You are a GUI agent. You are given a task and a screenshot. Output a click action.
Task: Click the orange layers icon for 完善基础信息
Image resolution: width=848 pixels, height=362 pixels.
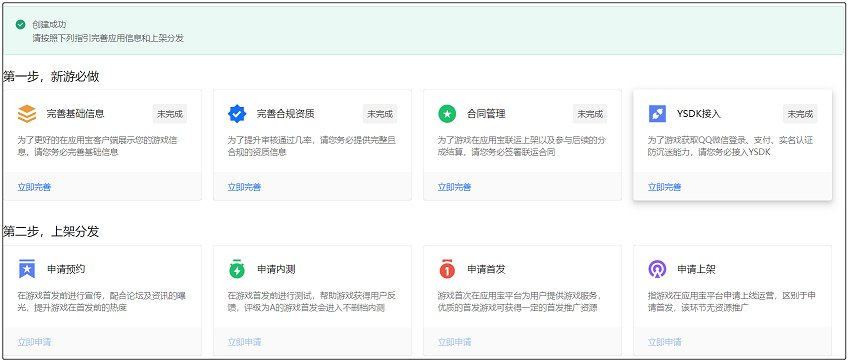tap(27, 114)
